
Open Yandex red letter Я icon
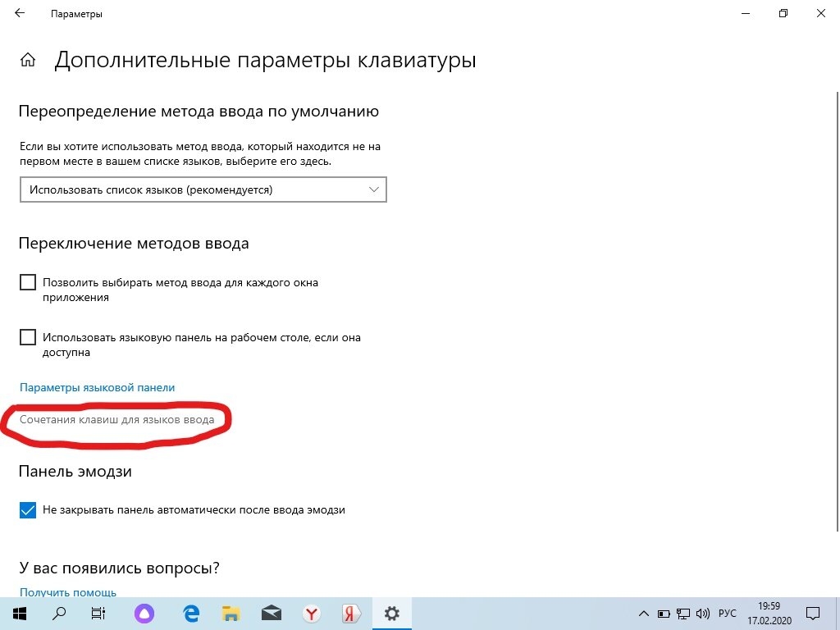[x=351, y=614]
